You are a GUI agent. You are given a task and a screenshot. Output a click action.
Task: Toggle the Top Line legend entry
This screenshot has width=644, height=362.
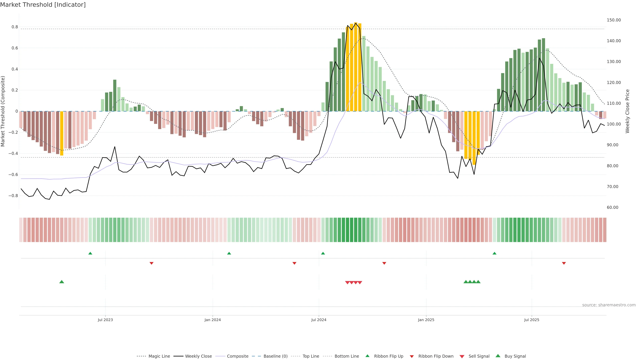pyautogui.click(x=311, y=356)
